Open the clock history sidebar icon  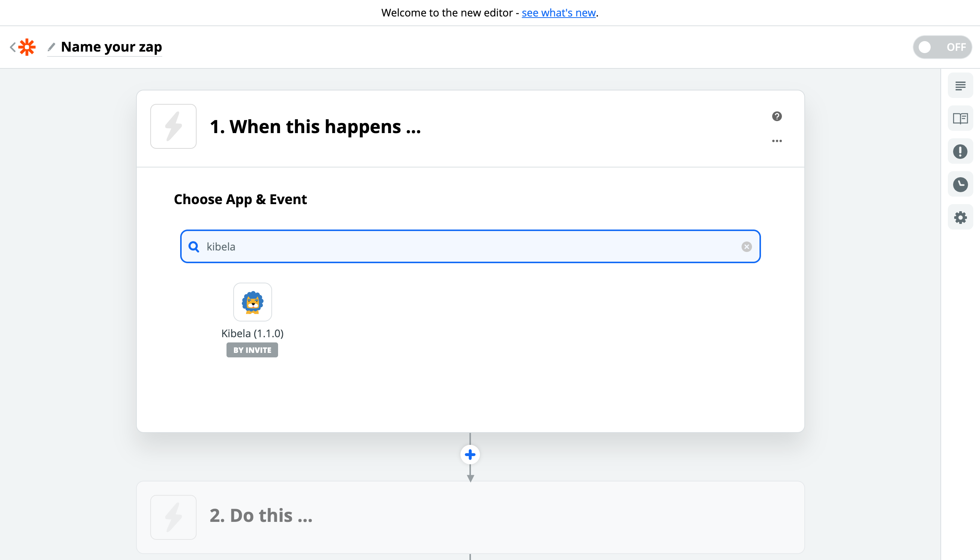tap(960, 185)
